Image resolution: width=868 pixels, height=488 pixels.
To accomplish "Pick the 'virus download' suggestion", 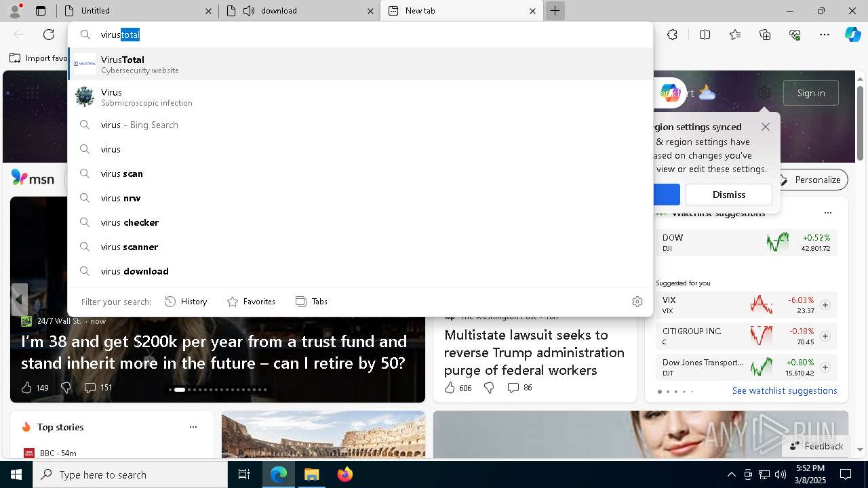I will 360,271.
